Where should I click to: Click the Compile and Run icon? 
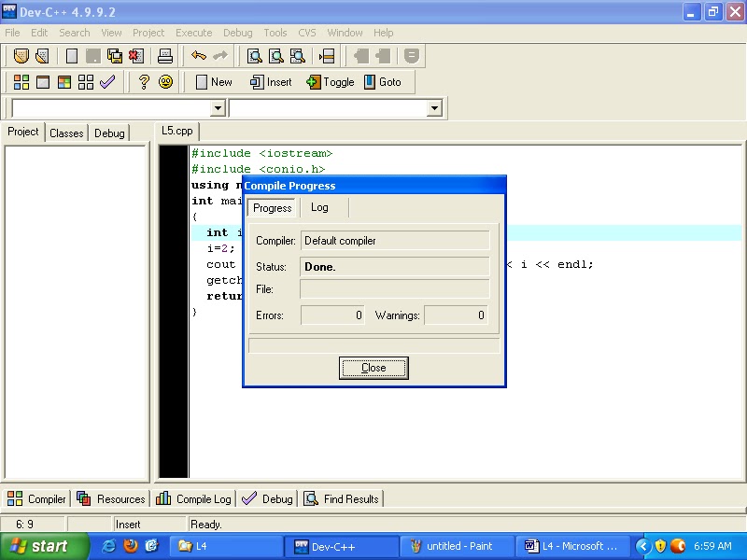click(64, 82)
